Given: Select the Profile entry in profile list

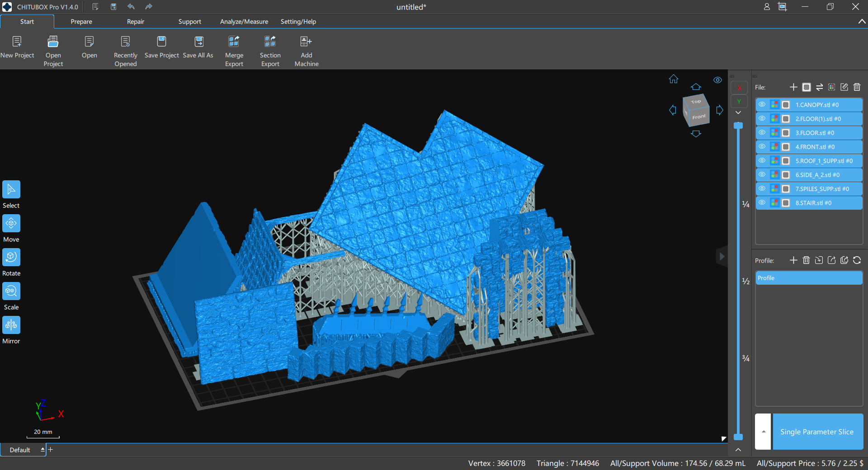Looking at the screenshot, I should pos(809,278).
